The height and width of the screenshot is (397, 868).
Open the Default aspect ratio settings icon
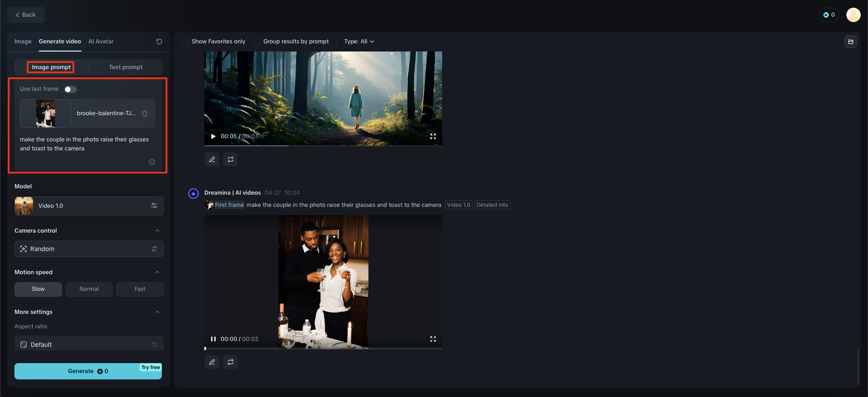tap(154, 345)
